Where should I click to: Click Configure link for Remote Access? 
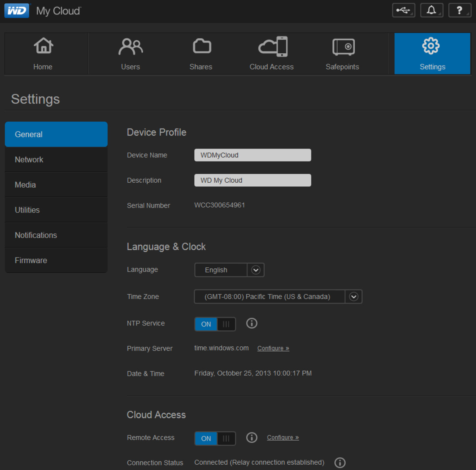283,437
